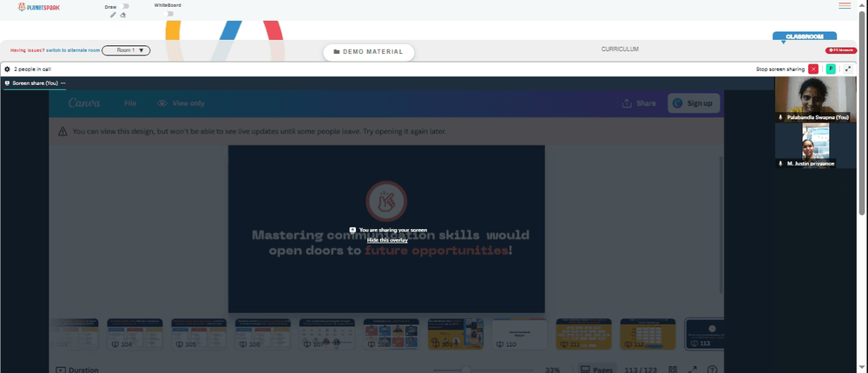Click the Canva grid view icon

(673, 370)
